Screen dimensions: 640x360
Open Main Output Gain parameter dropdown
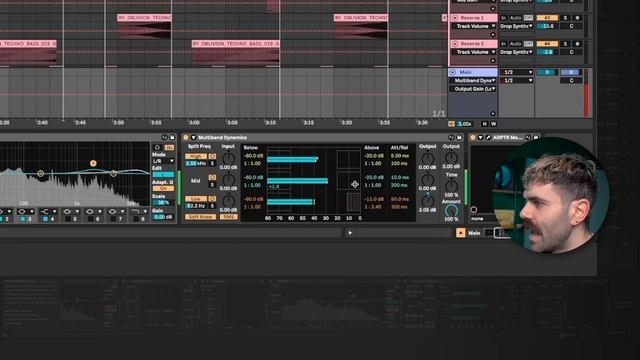pyautogui.click(x=474, y=89)
